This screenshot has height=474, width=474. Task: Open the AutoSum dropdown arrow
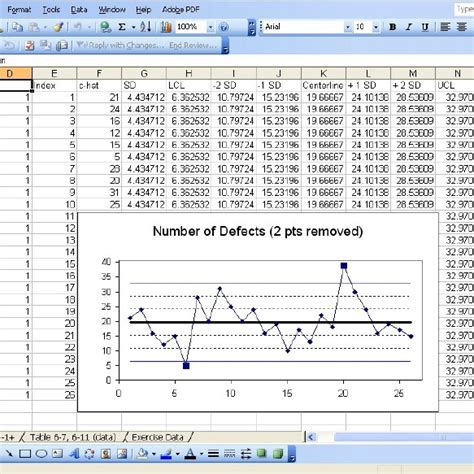(x=133, y=27)
